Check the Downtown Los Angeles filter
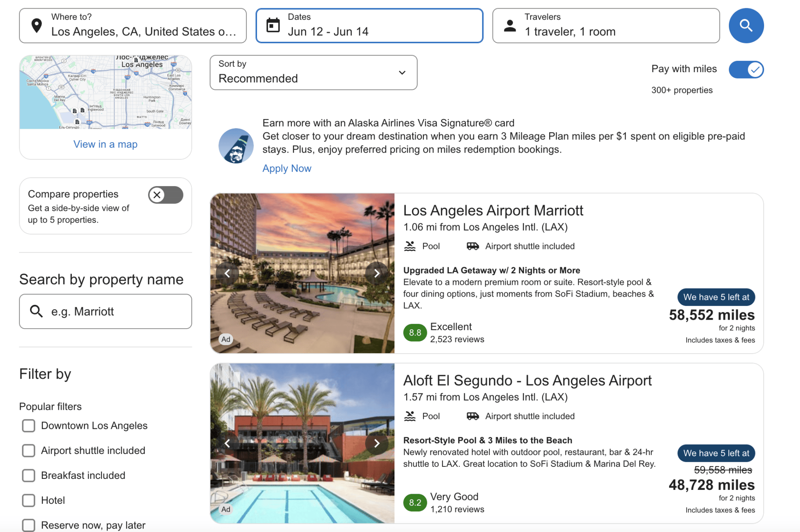The image size is (800, 532). point(29,425)
